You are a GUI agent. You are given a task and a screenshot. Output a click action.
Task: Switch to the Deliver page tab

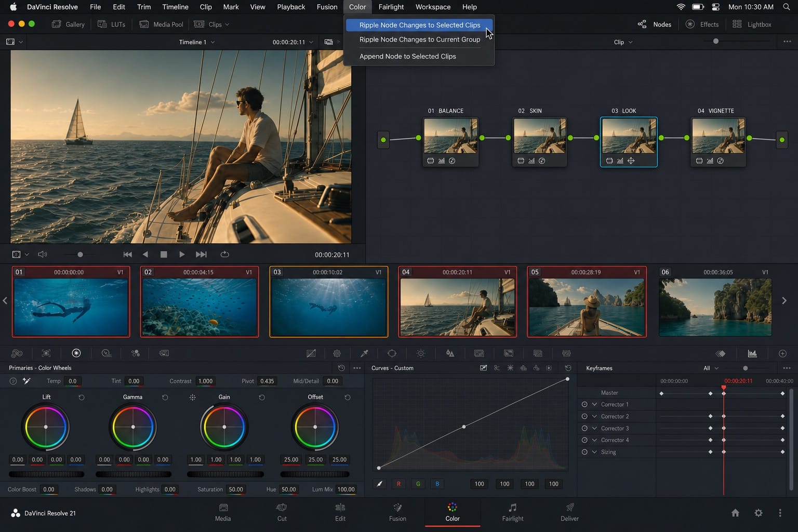(569, 512)
